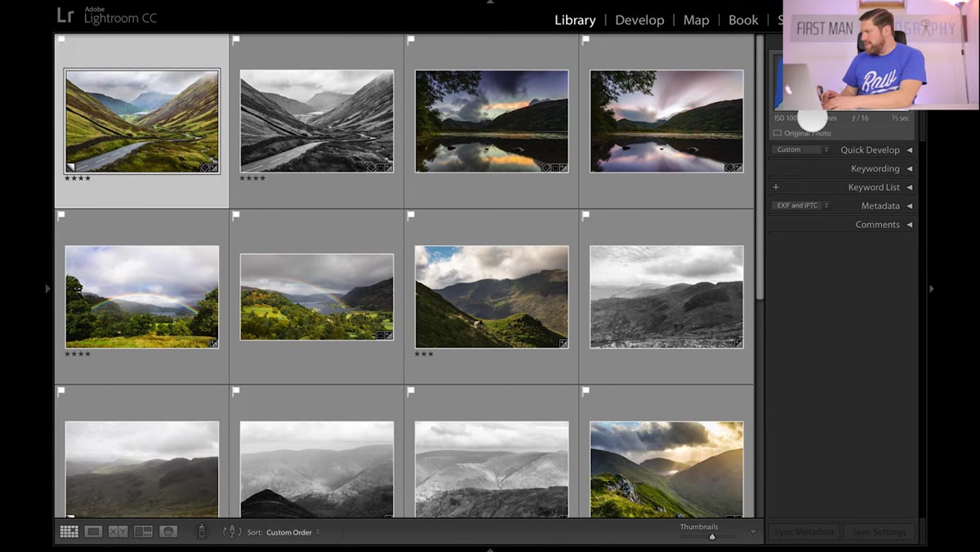Screen dimensions: 980x552
Task: Expand the Comments panel
Action: tap(909, 225)
